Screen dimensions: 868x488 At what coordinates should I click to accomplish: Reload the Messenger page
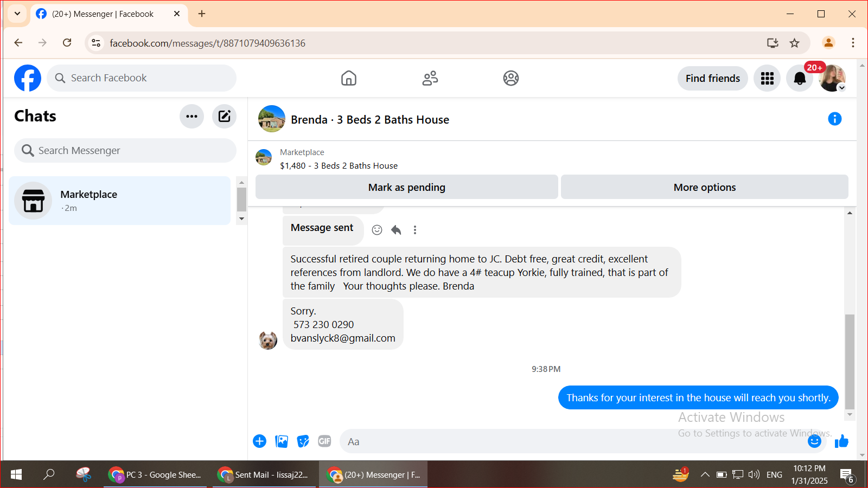click(x=67, y=43)
